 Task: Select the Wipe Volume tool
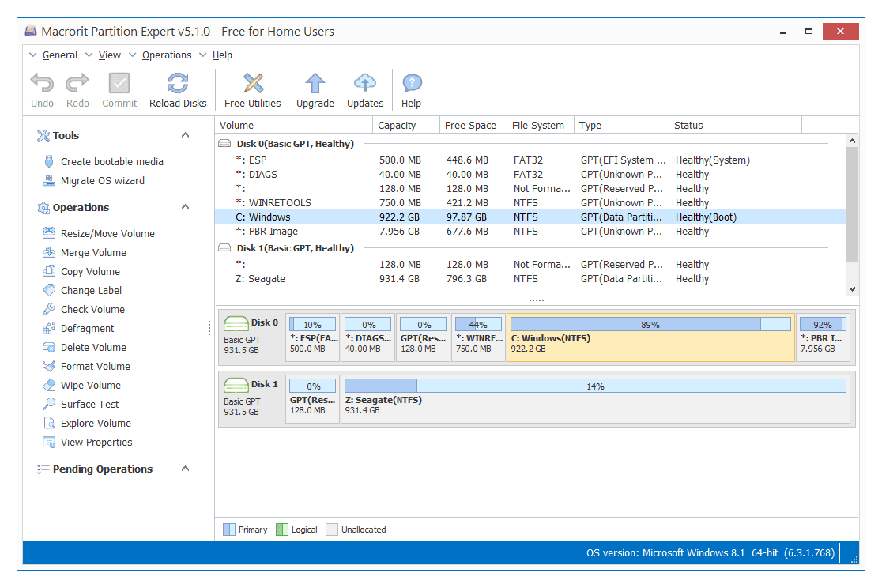pyautogui.click(x=89, y=385)
